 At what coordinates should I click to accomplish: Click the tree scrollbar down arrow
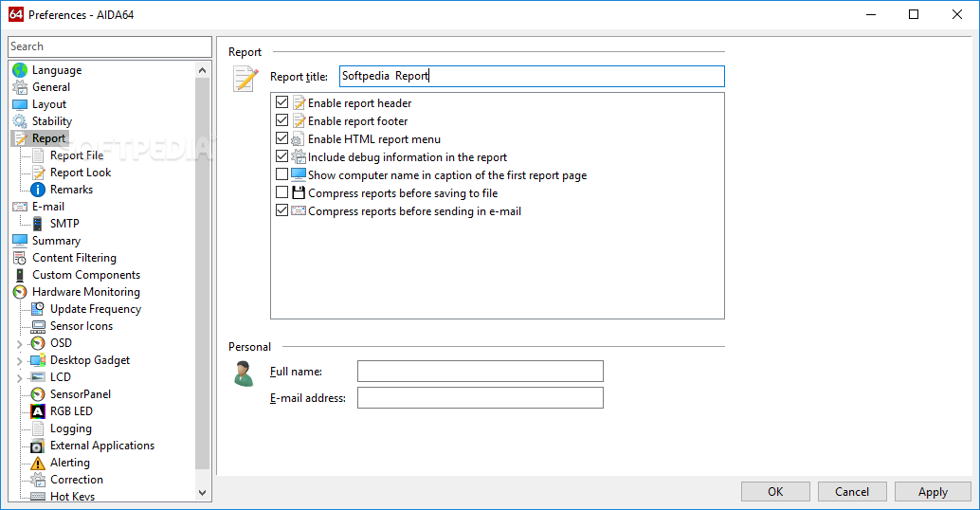pos(202,493)
